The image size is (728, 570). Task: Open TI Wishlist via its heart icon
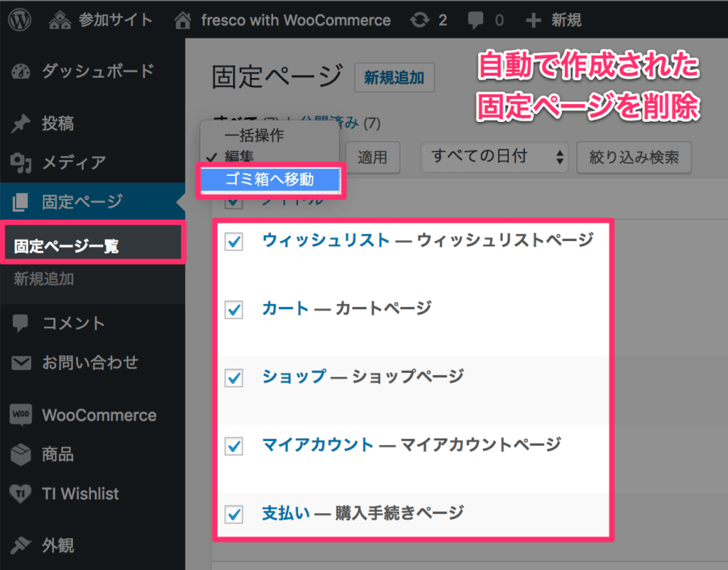19,493
